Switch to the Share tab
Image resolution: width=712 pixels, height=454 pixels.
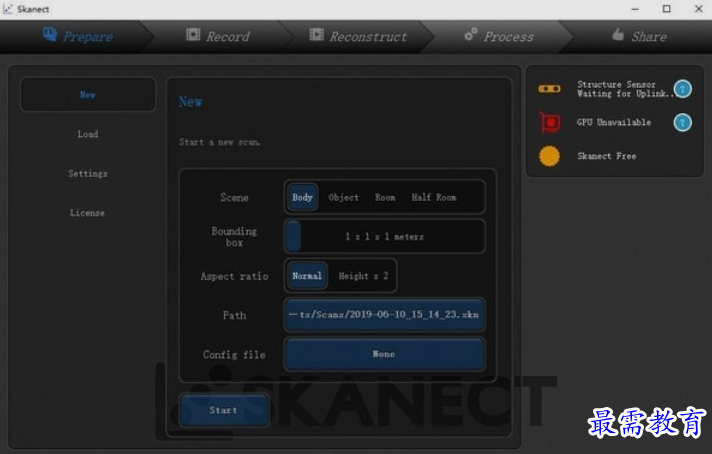[639, 36]
